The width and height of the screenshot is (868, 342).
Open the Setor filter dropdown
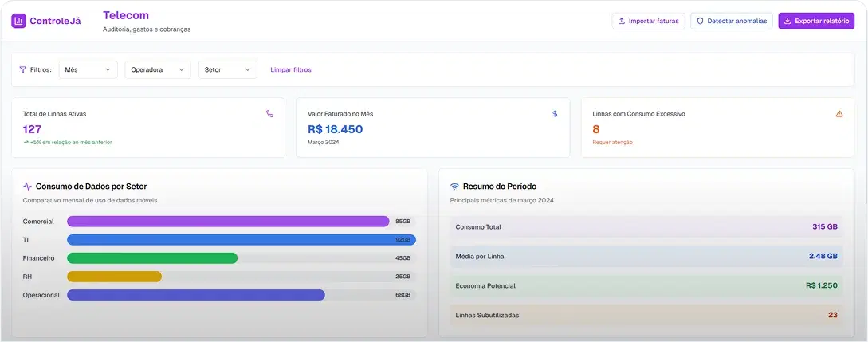click(227, 70)
